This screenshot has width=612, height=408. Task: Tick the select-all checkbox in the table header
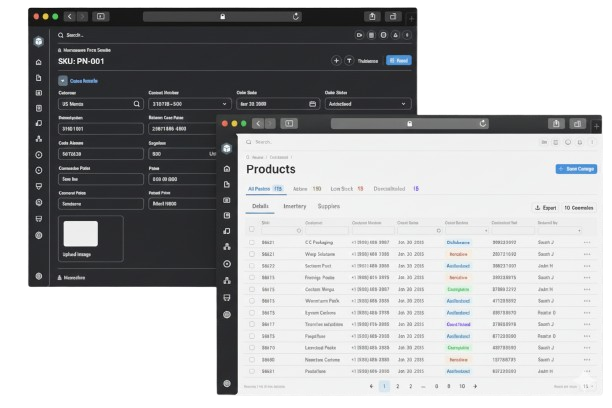click(252, 229)
